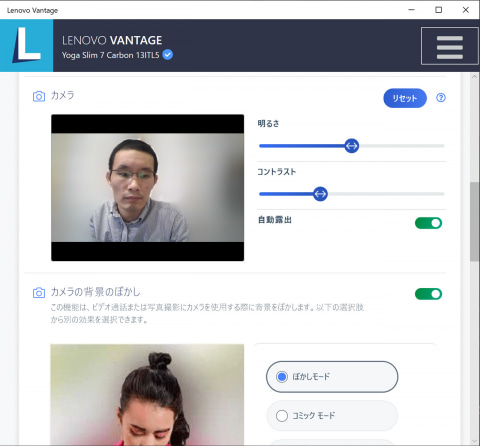Open the camera help question mark icon
The width and height of the screenshot is (480, 446).
pyautogui.click(x=441, y=98)
